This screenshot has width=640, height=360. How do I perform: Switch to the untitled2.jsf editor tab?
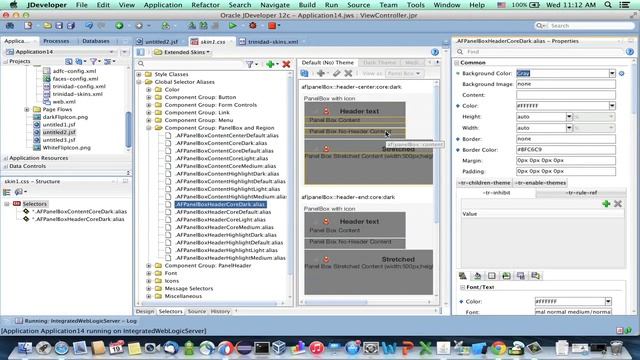[x=161, y=42]
